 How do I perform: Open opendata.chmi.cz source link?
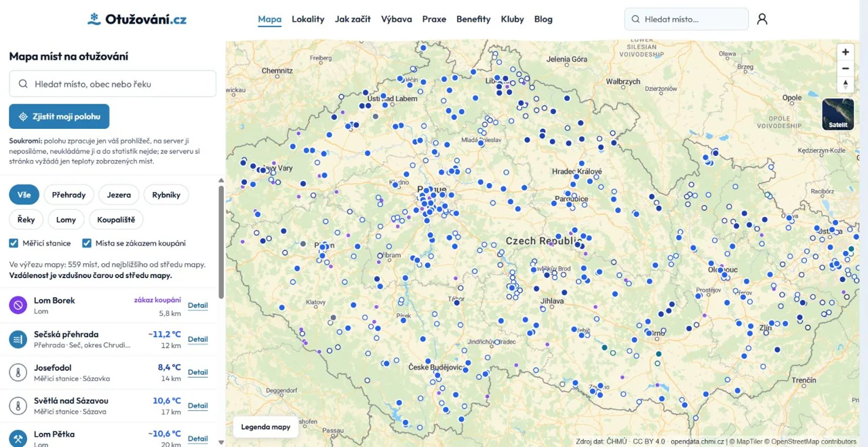pyautogui.click(x=698, y=442)
